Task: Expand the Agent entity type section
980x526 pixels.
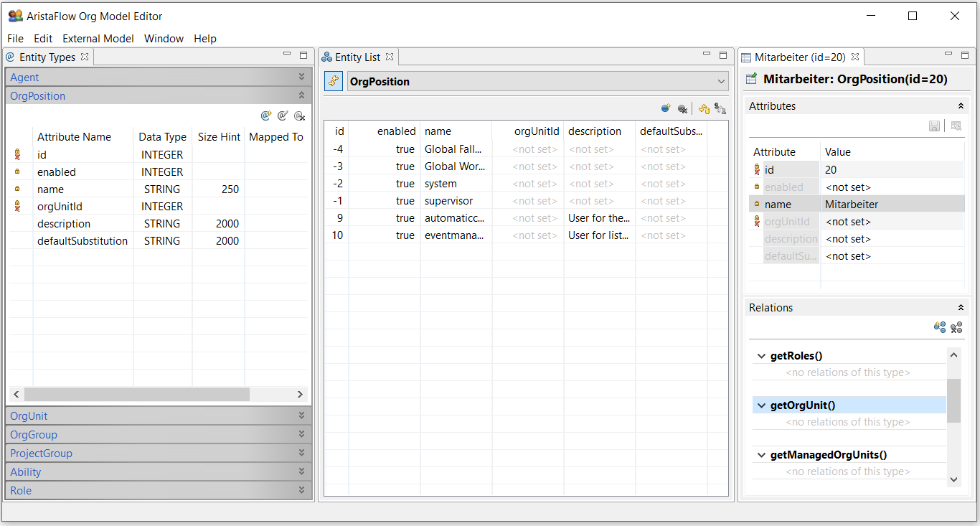Action: click(302, 77)
